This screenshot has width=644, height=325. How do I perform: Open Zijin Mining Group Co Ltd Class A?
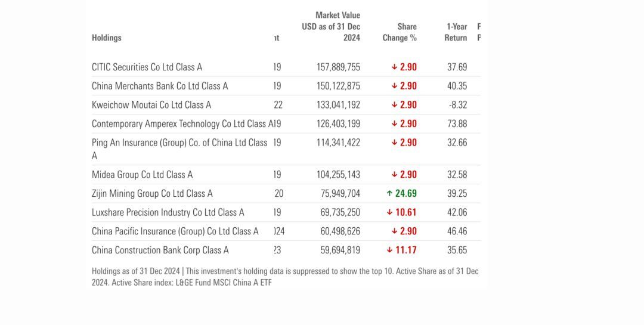coord(152,193)
